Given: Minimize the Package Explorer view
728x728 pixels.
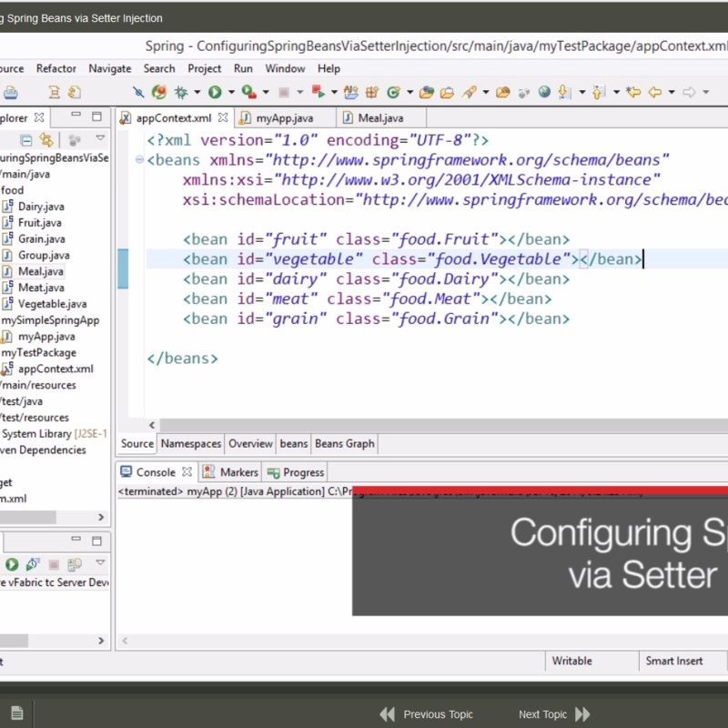Looking at the screenshot, I should 76,115.
